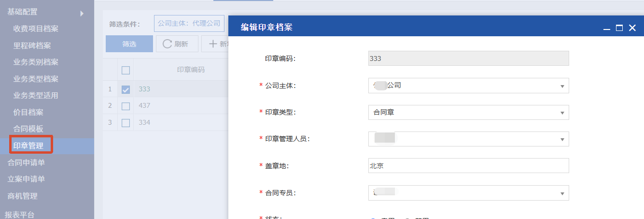Open 商机管理 in sidebar

[x=22, y=196]
